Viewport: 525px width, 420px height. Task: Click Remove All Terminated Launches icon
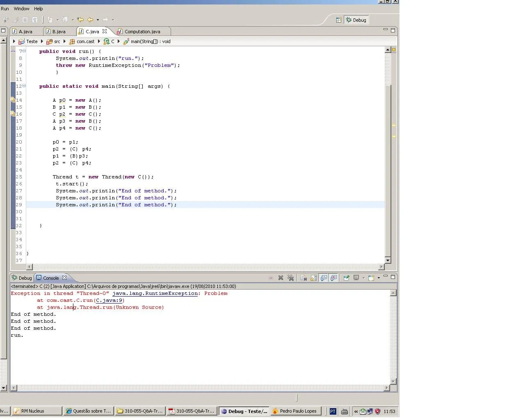pos(290,278)
